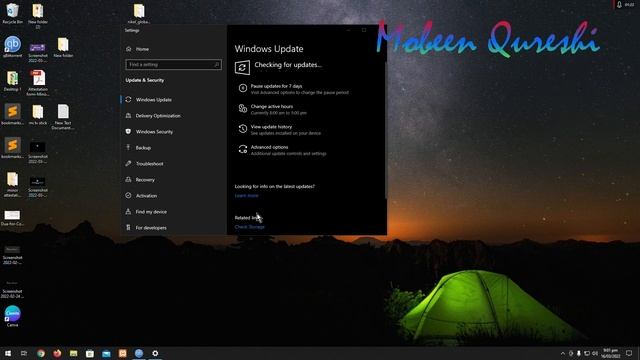This screenshot has width=640, height=360.
Task: Open the Mail app on the taskbar
Action: point(106,353)
